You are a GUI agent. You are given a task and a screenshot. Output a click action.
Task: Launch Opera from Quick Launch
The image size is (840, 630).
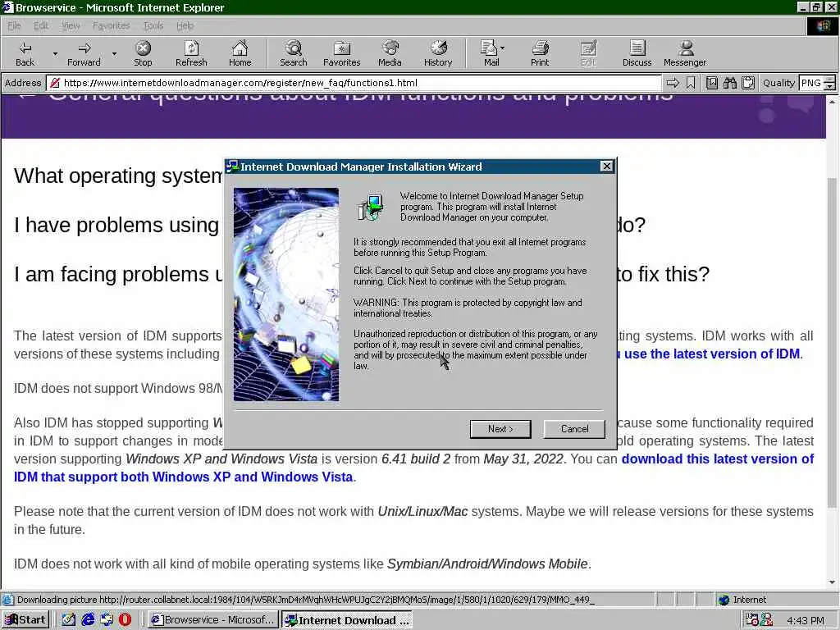(x=125, y=620)
